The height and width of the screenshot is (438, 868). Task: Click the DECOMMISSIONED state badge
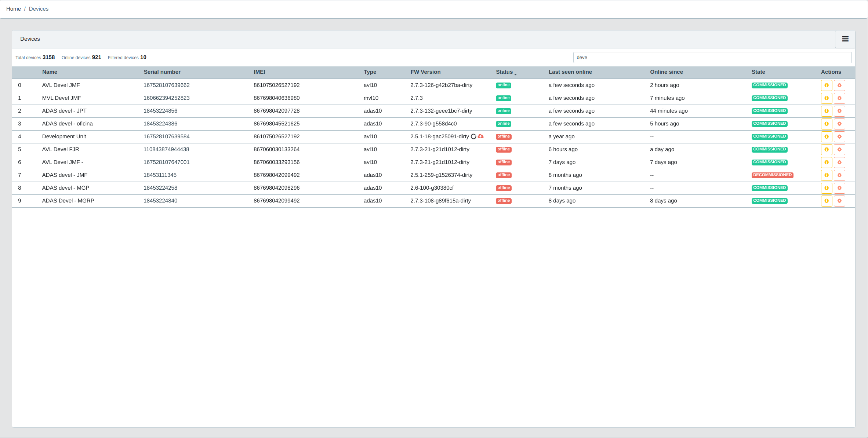click(772, 175)
